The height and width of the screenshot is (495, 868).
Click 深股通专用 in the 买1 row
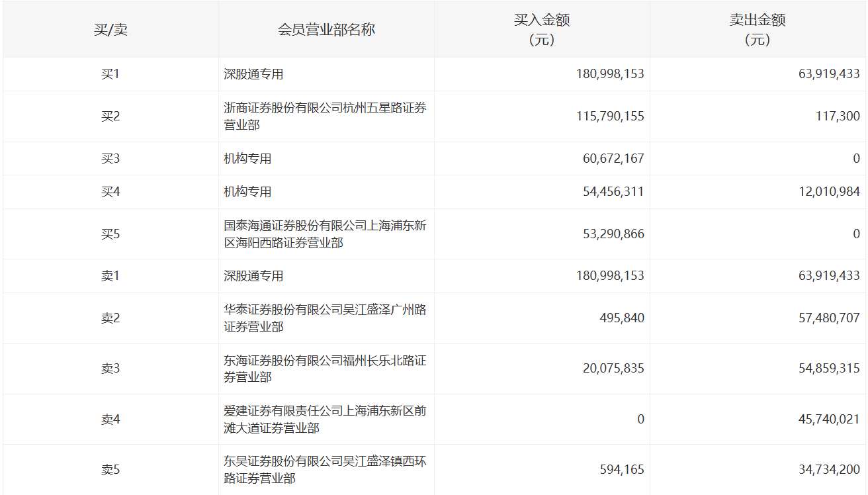point(253,74)
